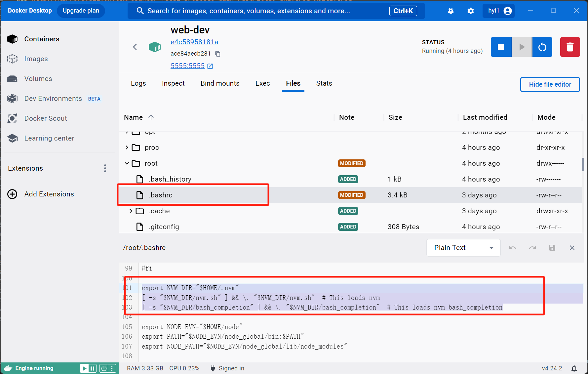Viewport: 588px width, 374px height.
Task: Expand the proc folder
Action: [x=127, y=147]
